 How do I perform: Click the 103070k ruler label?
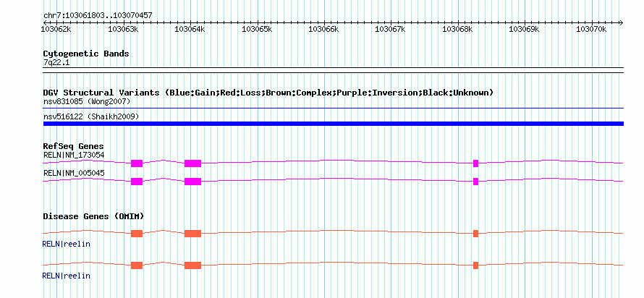coord(591,29)
